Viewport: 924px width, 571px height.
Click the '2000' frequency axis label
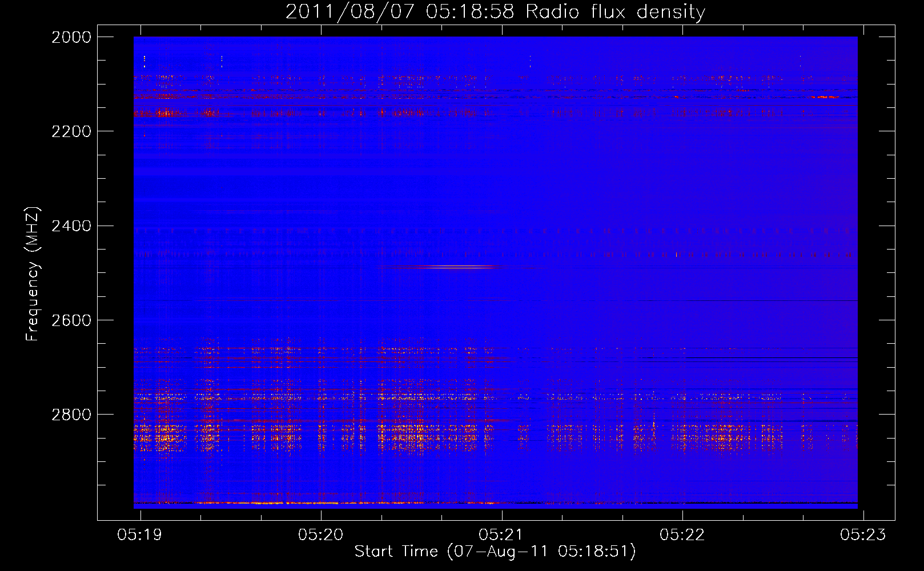71,37
